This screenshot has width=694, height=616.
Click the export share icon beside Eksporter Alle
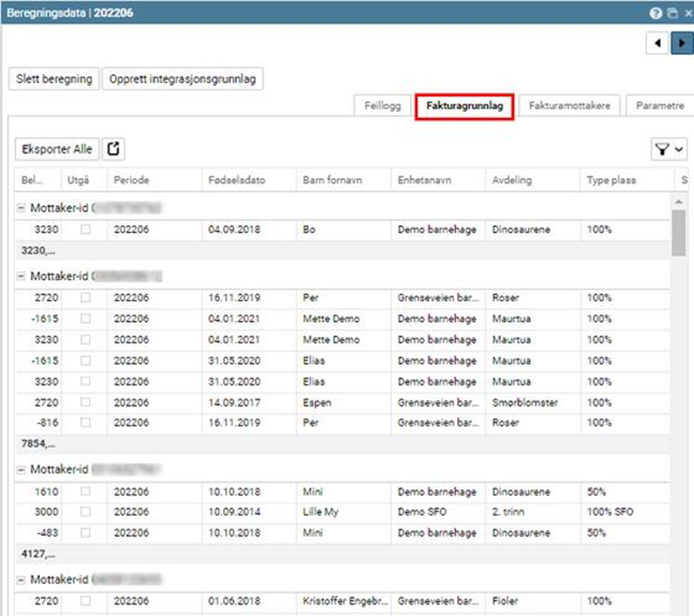113,149
